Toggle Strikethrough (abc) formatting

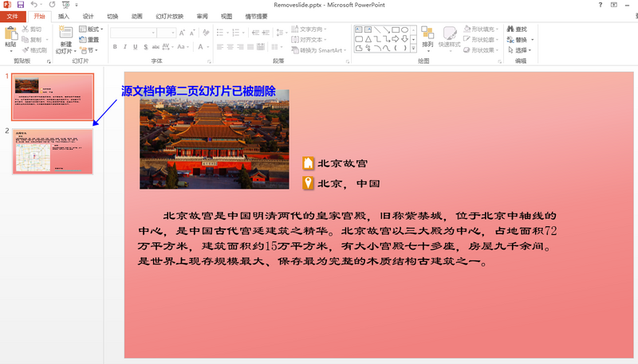click(156, 47)
